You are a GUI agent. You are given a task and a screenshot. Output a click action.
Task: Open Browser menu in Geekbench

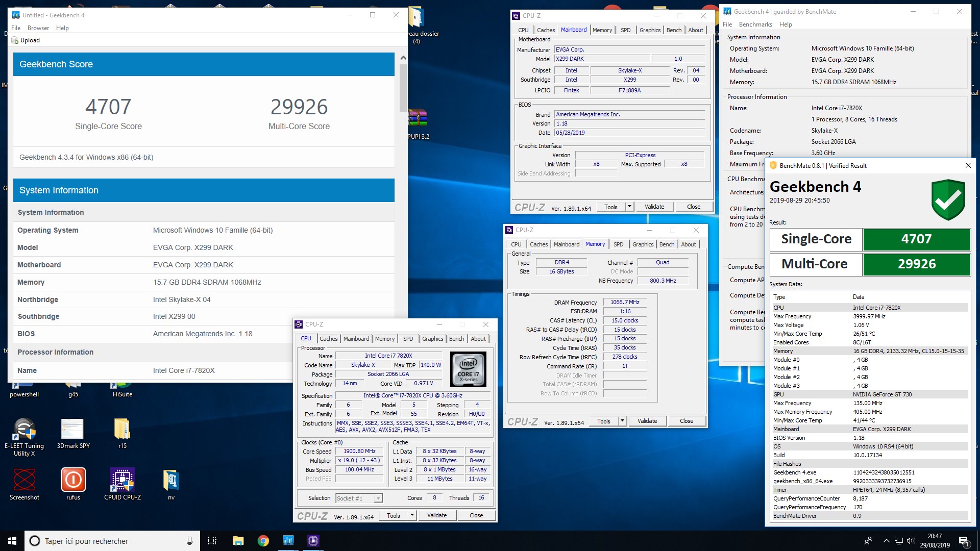pyautogui.click(x=38, y=28)
